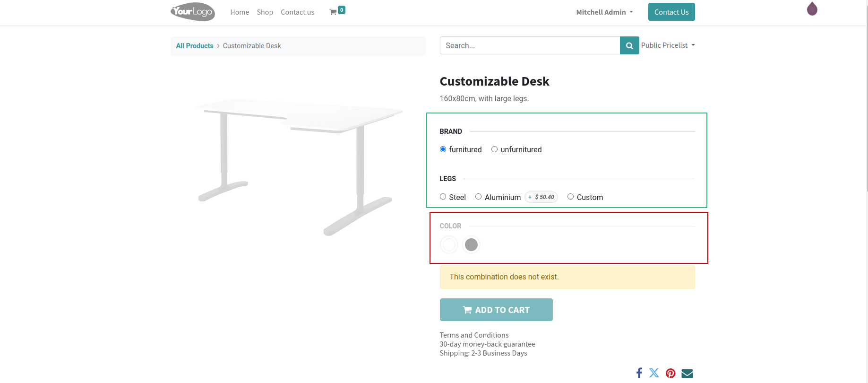Choose Steel legs option
868x383 pixels.
pyautogui.click(x=443, y=197)
